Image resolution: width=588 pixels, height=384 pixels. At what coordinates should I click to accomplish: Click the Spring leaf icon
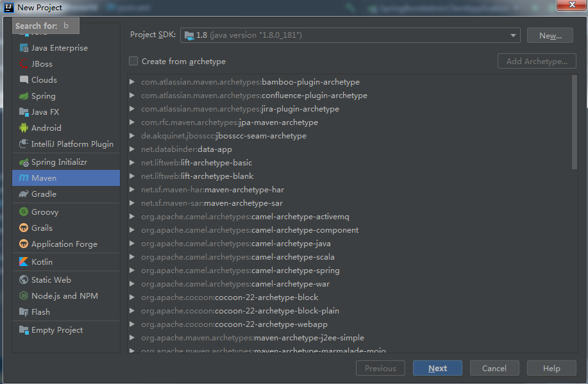click(24, 96)
